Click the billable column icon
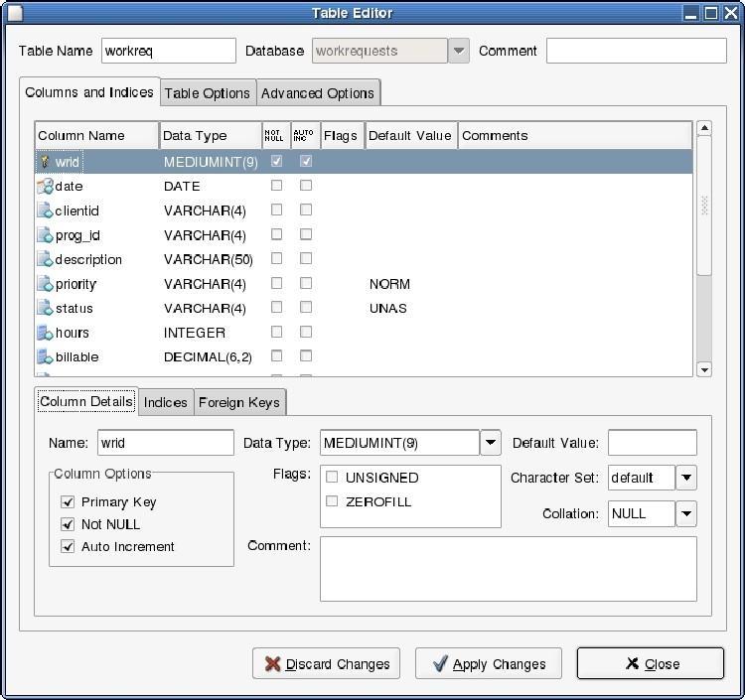The width and height of the screenshot is (745, 700). pos(45,356)
